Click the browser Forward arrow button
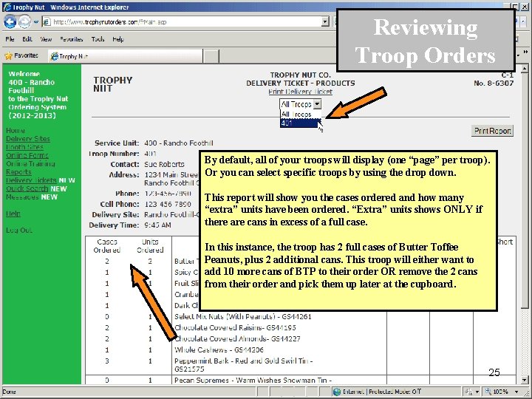 coord(24,22)
